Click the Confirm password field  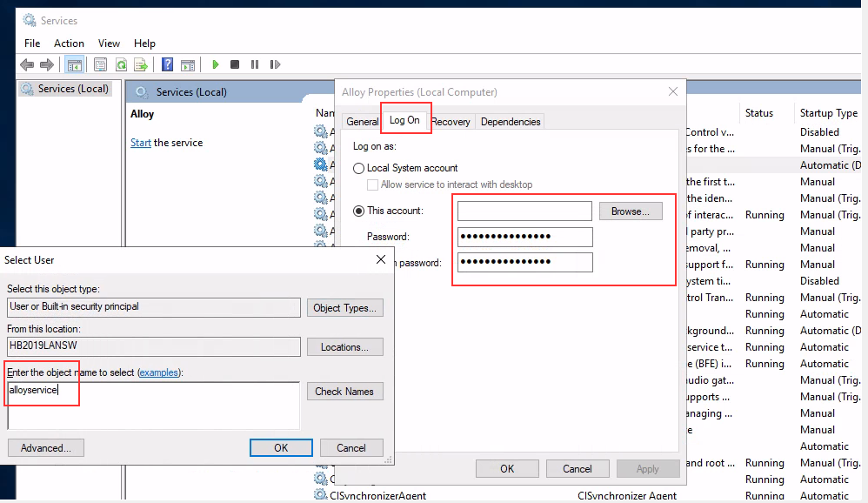coord(524,262)
